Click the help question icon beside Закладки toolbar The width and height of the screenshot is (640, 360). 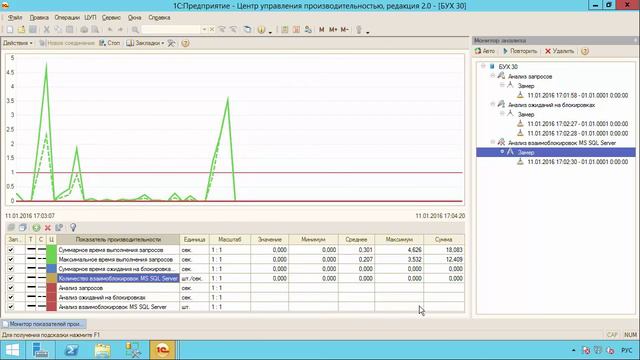(x=185, y=43)
